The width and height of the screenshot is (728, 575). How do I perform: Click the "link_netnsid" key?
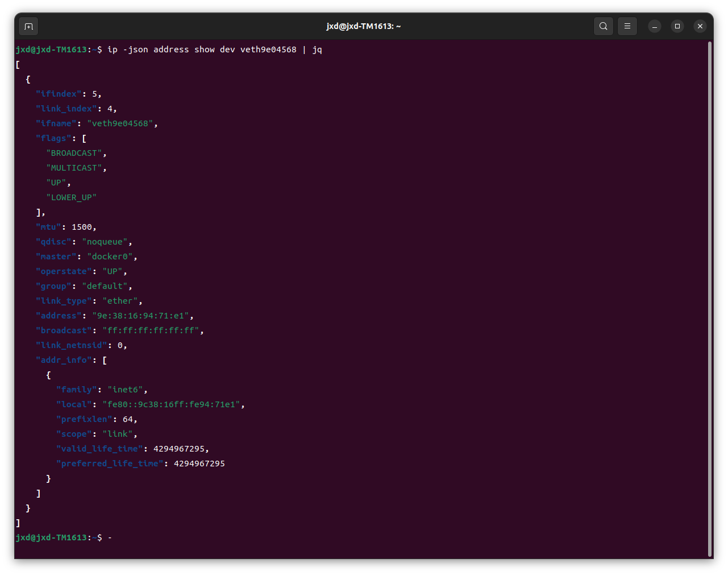(x=72, y=345)
